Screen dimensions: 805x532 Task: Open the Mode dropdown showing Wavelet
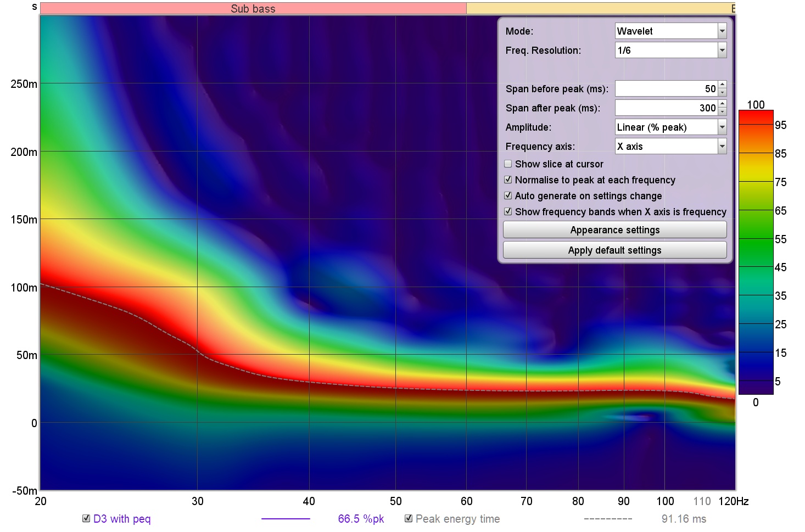[670, 31]
